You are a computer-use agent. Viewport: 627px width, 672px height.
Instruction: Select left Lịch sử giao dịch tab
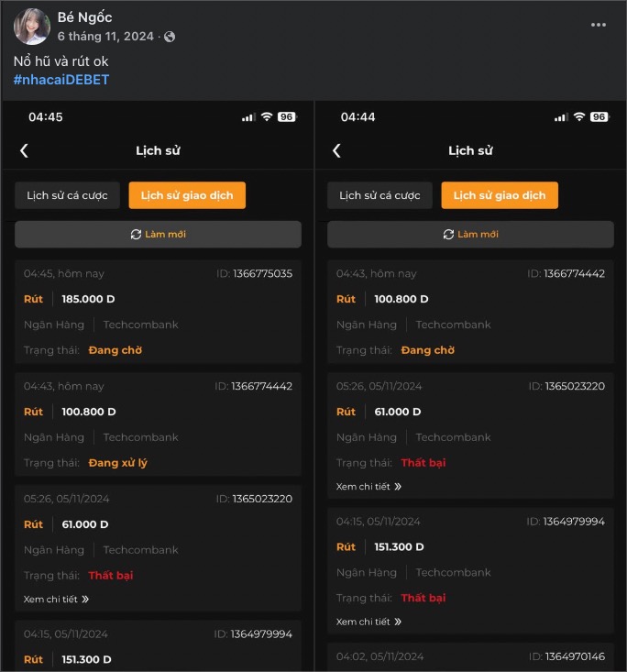tap(187, 195)
